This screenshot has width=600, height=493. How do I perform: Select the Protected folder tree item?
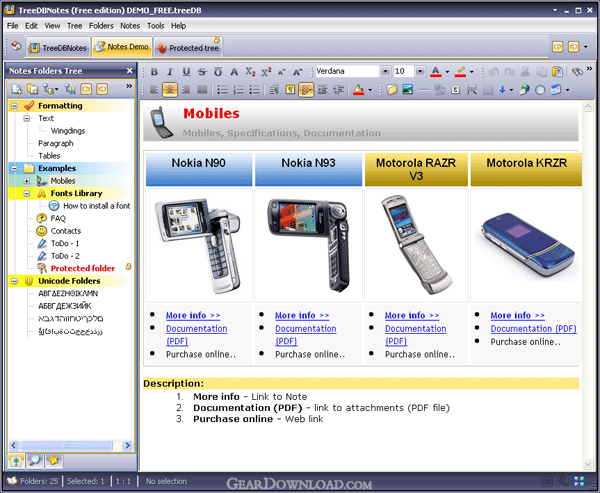(83, 268)
